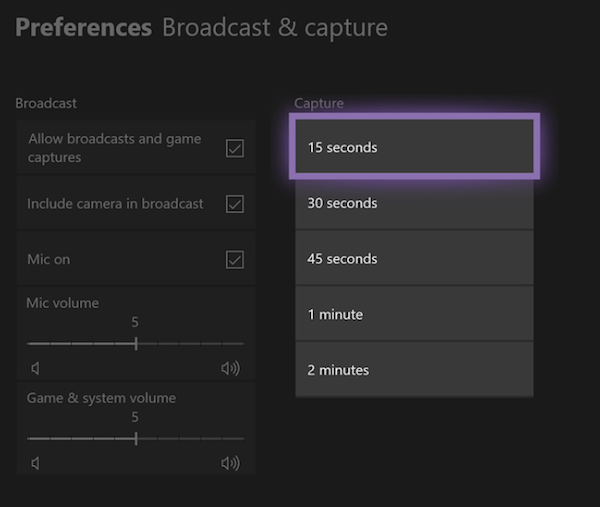
Task: Choose 30 seconds capture duration
Action: (x=414, y=203)
